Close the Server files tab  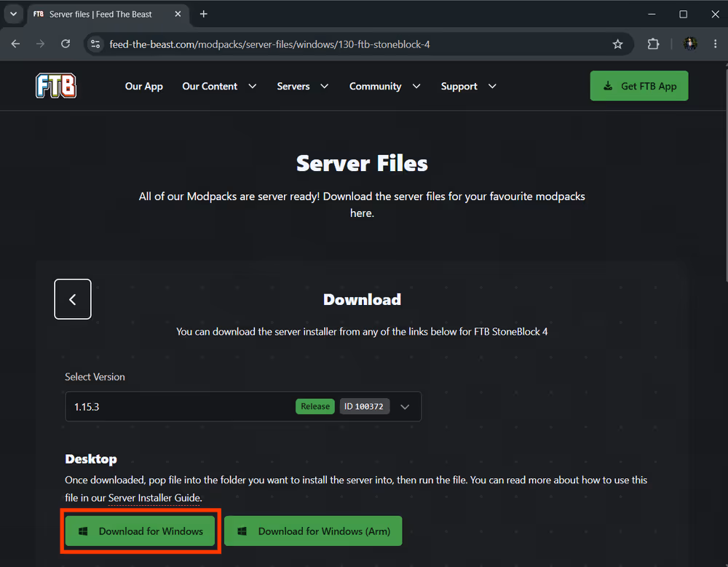[178, 14]
